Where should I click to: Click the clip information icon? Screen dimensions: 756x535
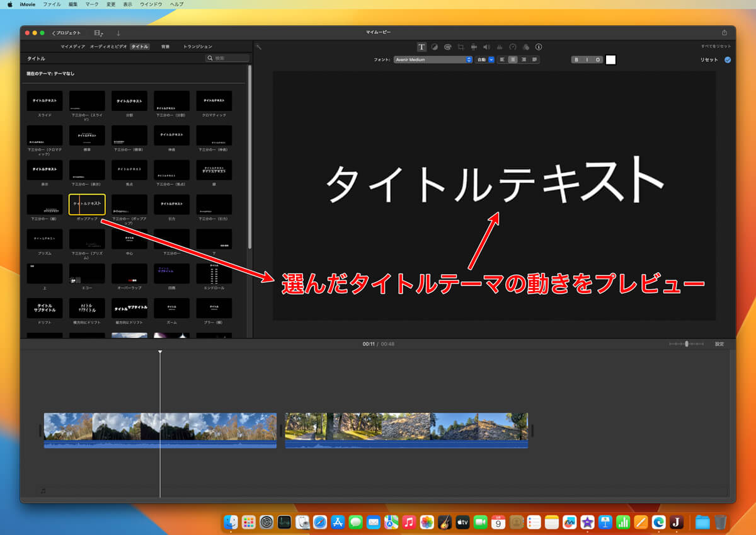point(539,47)
